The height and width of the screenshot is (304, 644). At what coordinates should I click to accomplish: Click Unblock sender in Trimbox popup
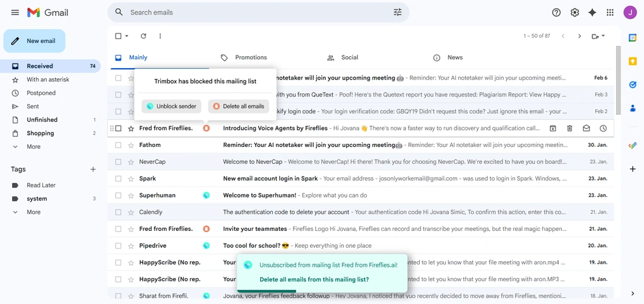coord(171,106)
